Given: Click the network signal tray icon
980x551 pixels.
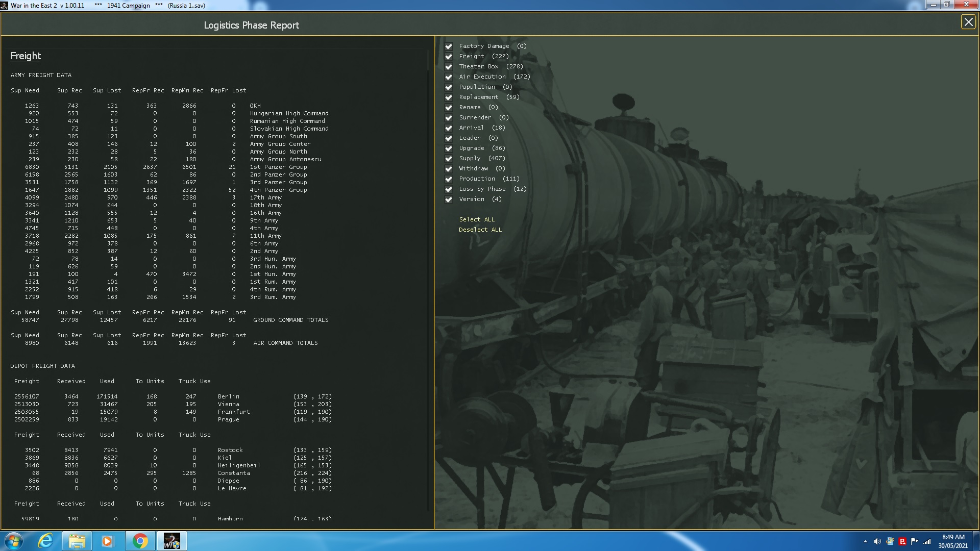Looking at the screenshot, I should (x=927, y=541).
